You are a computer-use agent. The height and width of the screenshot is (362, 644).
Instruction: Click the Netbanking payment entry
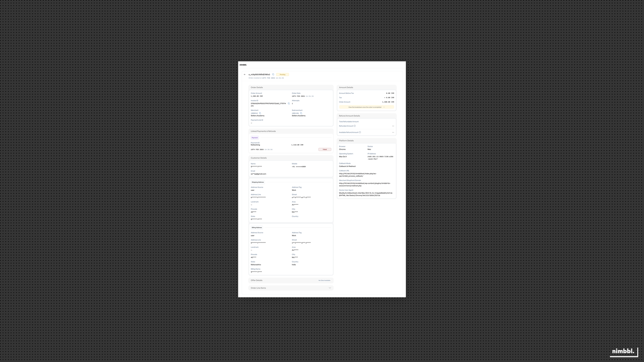tap(255, 145)
